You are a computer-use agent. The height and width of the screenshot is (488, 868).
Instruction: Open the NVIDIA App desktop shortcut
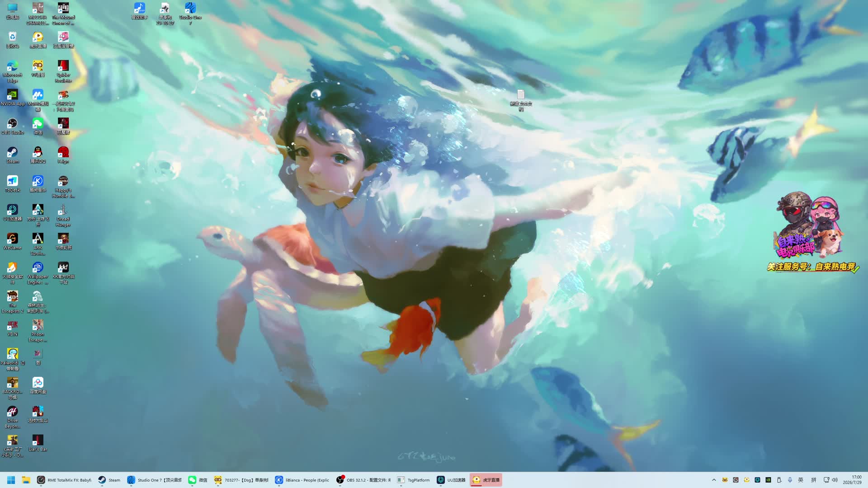12,97
